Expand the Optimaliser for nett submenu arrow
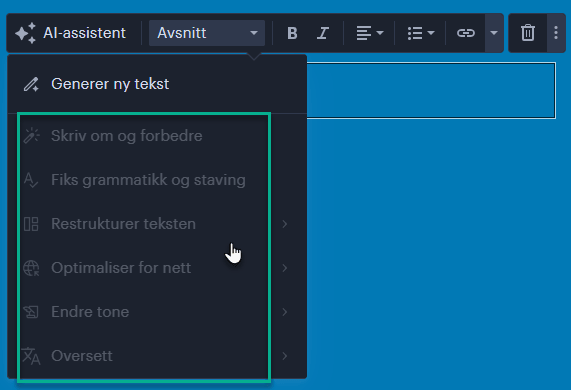This screenshot has width=571, height=390. click(x=285, y=268)
